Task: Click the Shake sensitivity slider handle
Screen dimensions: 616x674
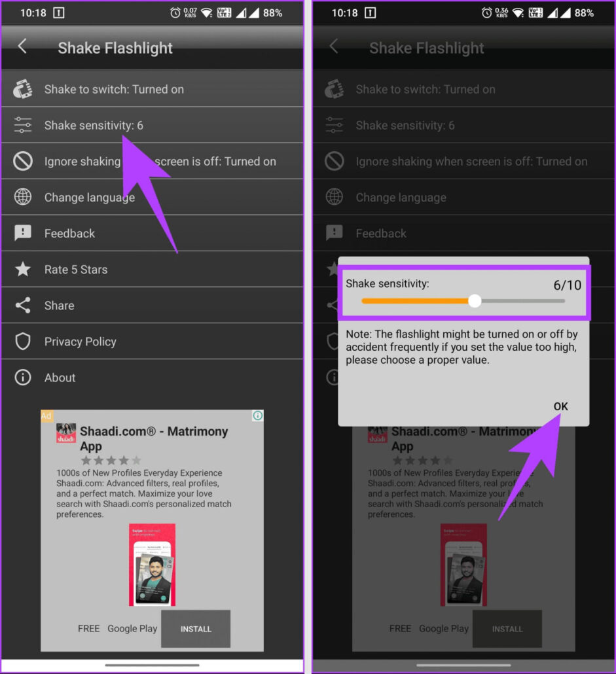Action: 475,301
